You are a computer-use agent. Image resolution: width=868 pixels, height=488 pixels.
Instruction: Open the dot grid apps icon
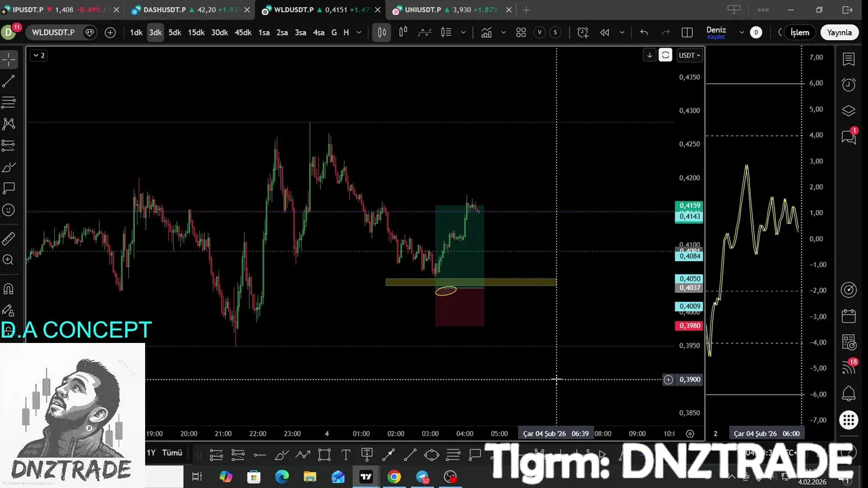tap(848, 420)
